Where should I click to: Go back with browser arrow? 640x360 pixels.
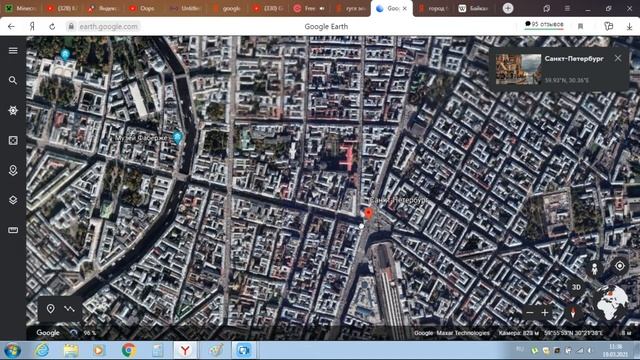(11, 27)
